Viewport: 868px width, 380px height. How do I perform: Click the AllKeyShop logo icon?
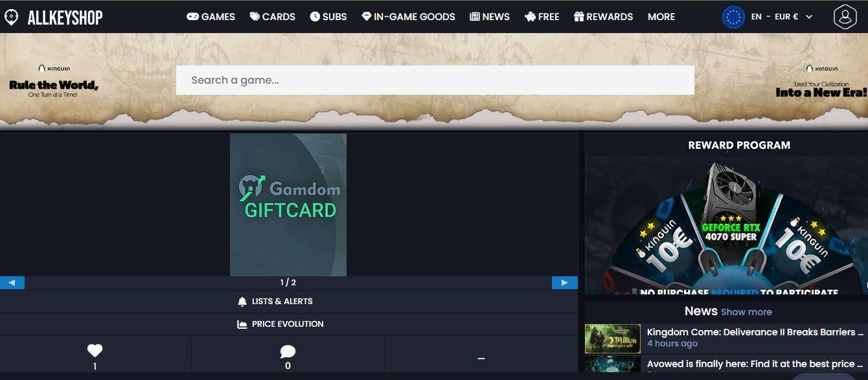coord(11,18)
